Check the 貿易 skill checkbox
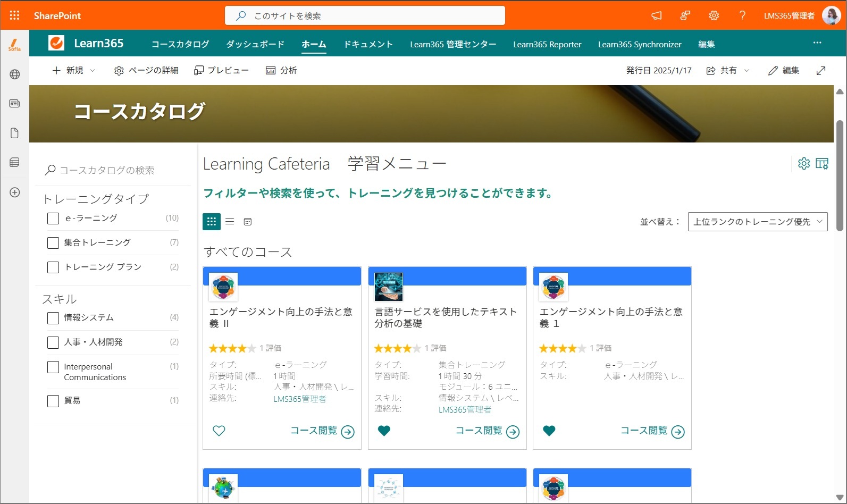 [53, 401]
